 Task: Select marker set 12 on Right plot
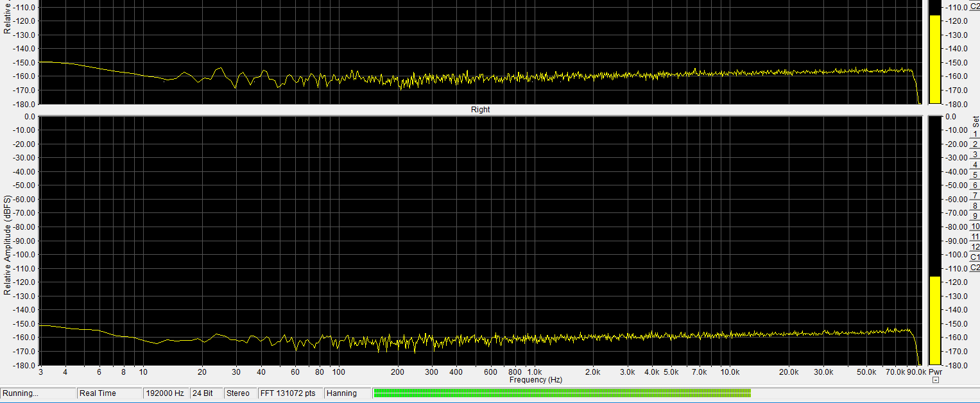[x=975, y=247]
